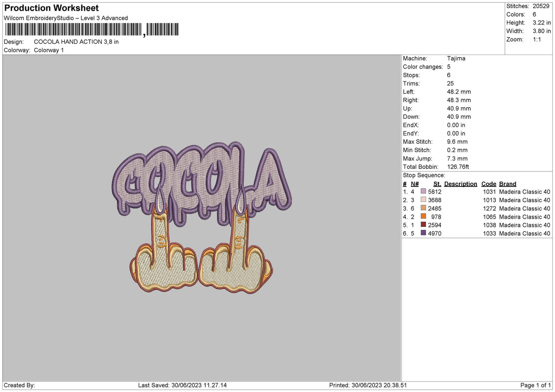The width and height of the screenshot is (555, 392).
Task: Click stitch count 4970 in stop sequence
Action: point(435,233)
